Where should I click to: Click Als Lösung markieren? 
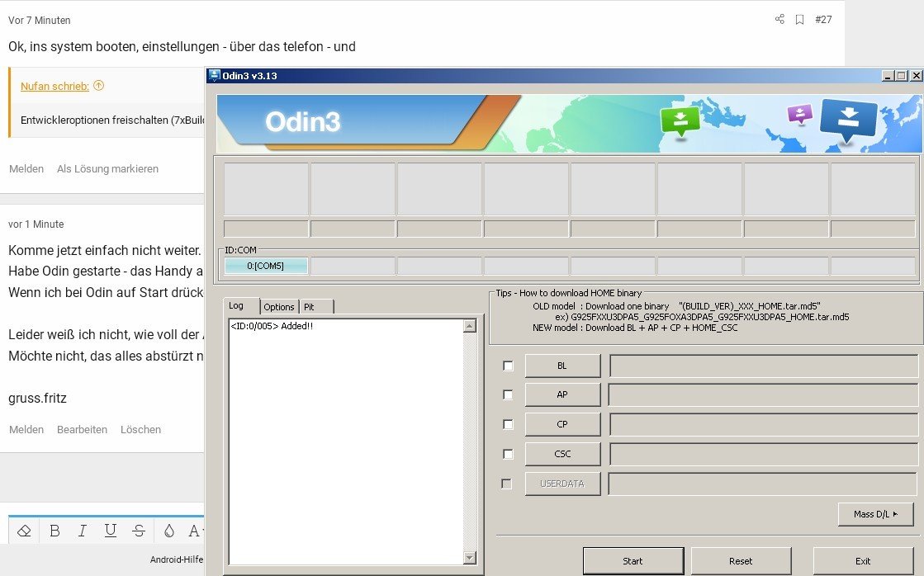pyautogui.click(x=108, y=169)
